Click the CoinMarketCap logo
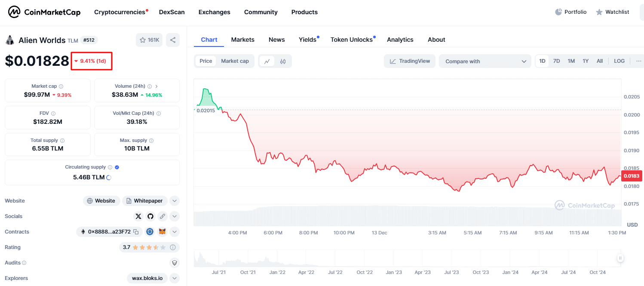 pyautogui.click(x=45, y=12)
